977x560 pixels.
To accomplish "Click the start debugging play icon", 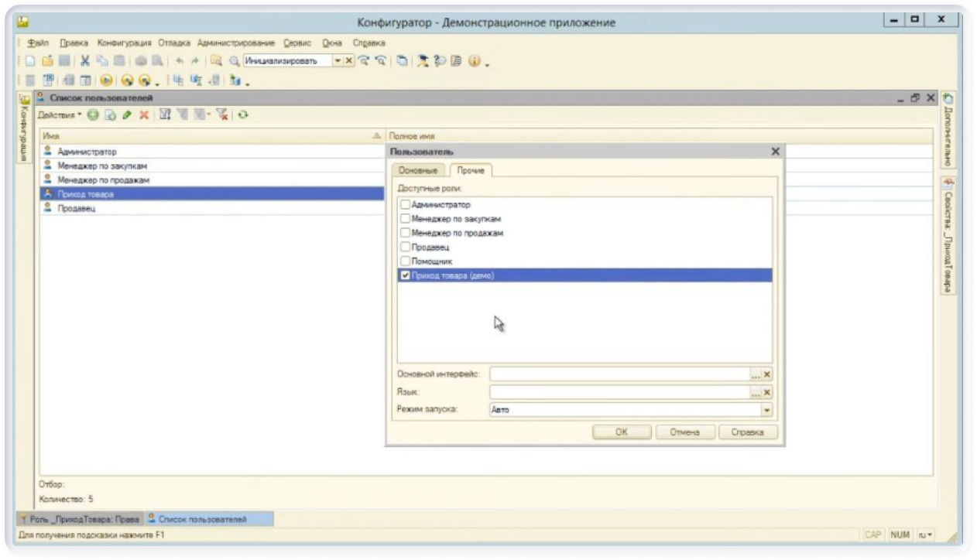I will click(x=106, y=80).
